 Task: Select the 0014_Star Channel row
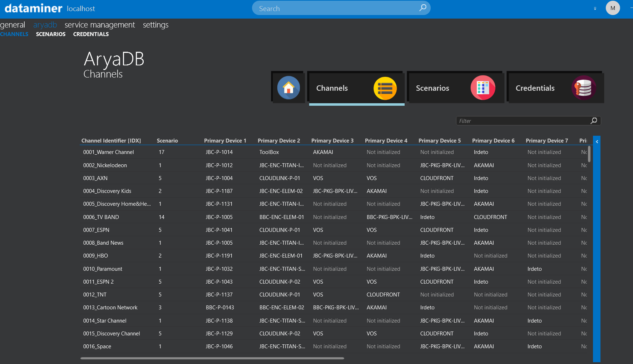tap(334, 321)
